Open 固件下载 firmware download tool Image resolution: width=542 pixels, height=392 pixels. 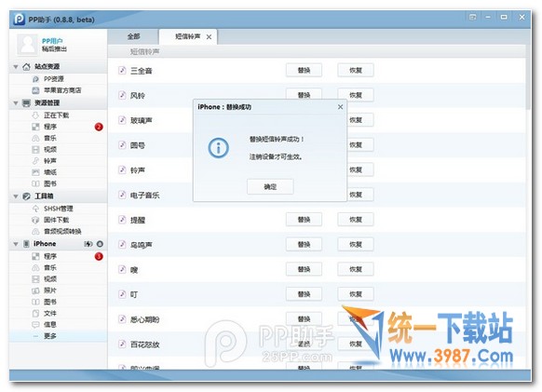click(57, 220)
